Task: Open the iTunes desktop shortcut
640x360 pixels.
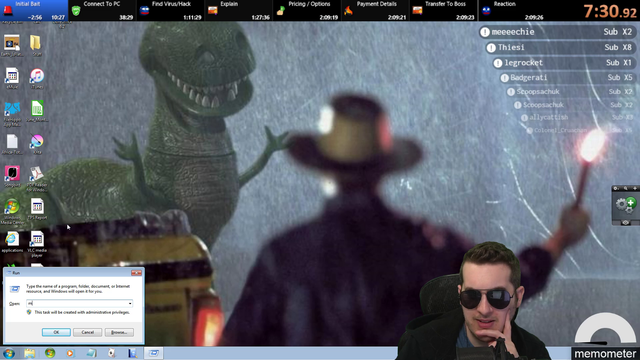Action: (x=37, y=78)
